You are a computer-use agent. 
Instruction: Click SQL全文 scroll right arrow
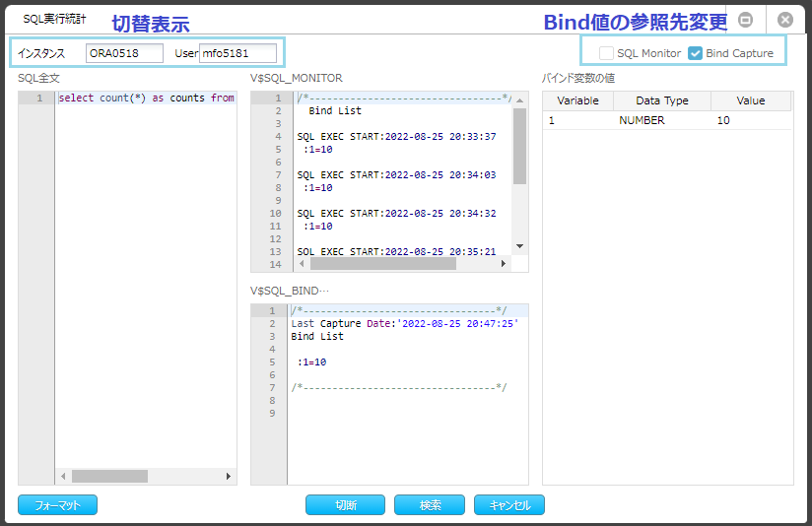point(229,477)
